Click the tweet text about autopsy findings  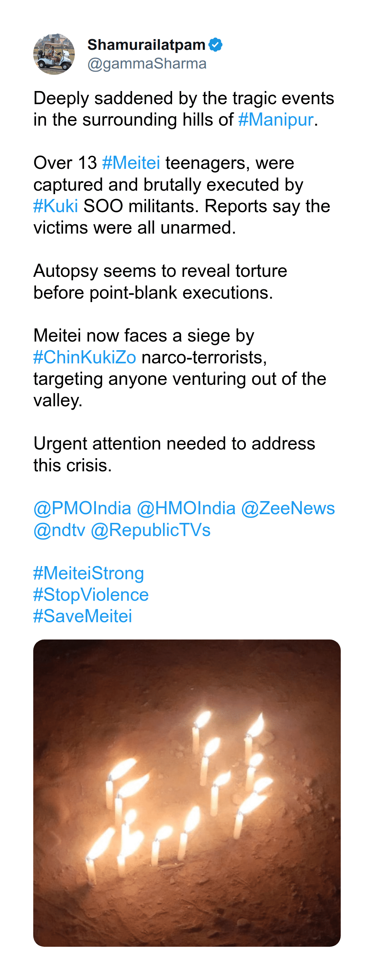160,282
